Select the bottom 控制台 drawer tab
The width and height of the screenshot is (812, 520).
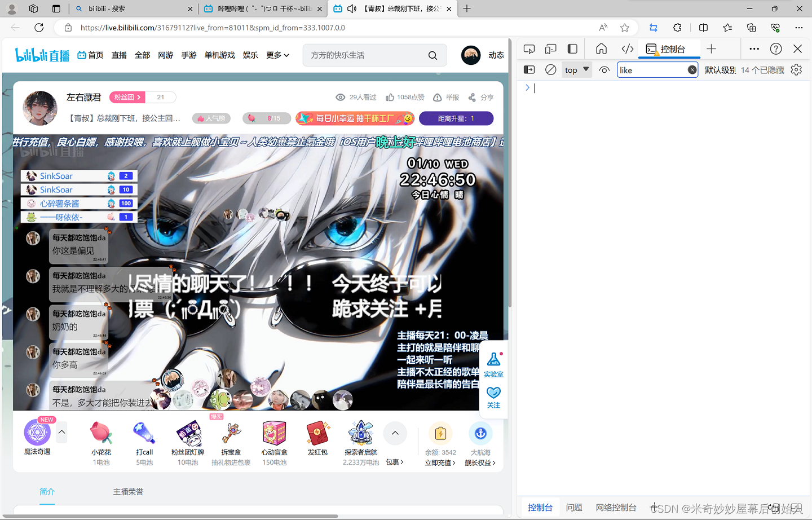point(540,508)
